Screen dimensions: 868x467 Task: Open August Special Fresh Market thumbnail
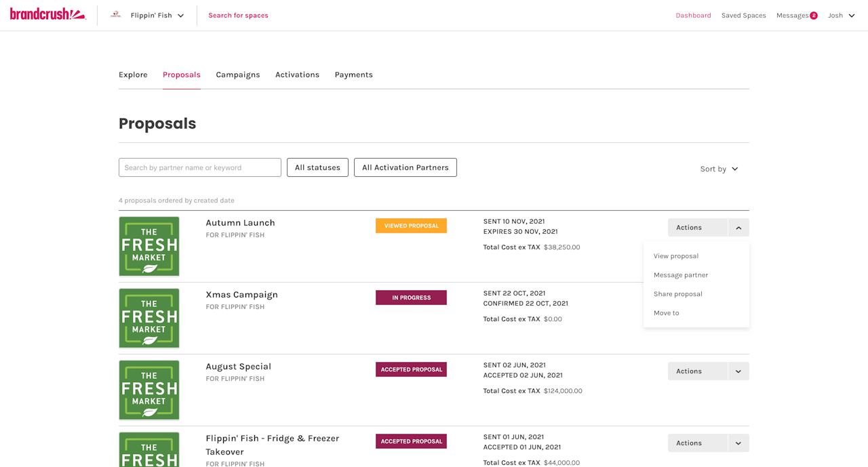pyautogui.click(x=149, y=390)
